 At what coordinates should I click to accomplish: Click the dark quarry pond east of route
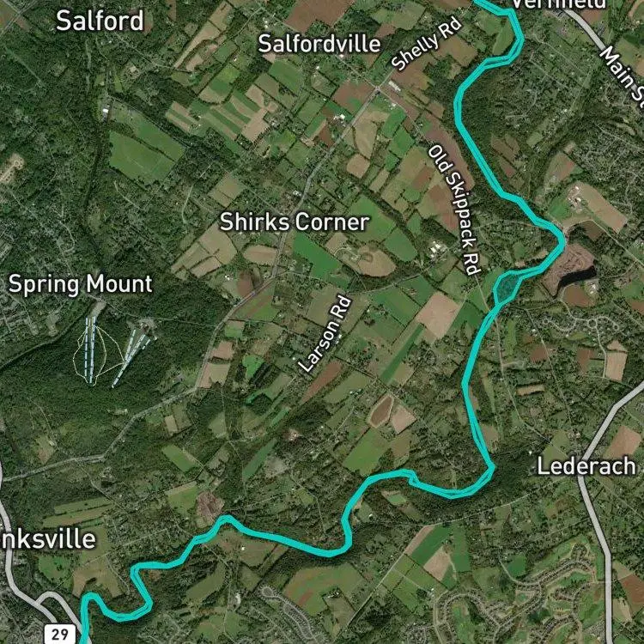pyautogui.click(x=578, y=275)
